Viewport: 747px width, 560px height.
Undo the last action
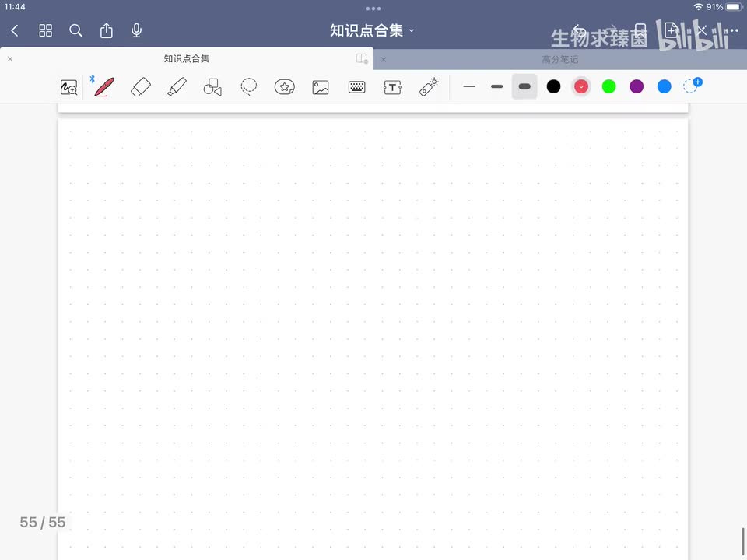tap(579, 31)
